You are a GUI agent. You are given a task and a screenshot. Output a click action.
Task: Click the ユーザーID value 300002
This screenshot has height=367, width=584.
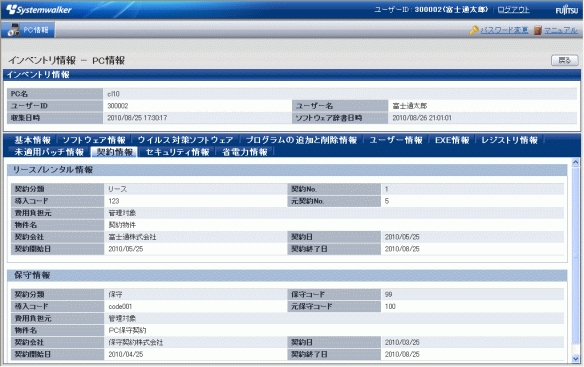click(x=118, y=106)
